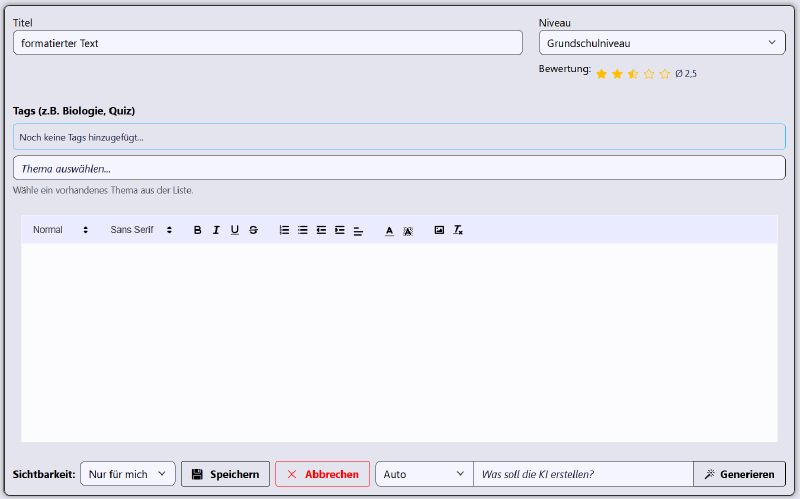Rate with the third star
800x499 pixels.
pos(633,74)
